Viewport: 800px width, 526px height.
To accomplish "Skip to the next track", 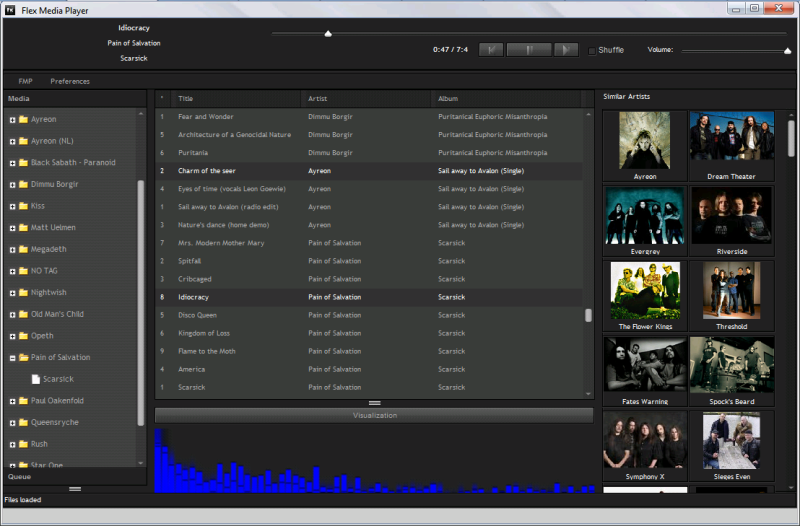I will [x=566, y=50].
